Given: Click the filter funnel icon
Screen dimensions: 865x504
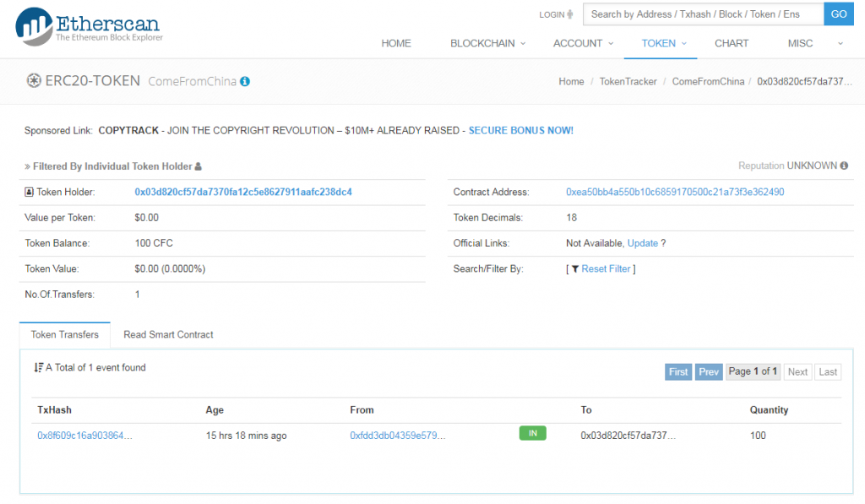Looking at the screenshot, I should point(574,269).
